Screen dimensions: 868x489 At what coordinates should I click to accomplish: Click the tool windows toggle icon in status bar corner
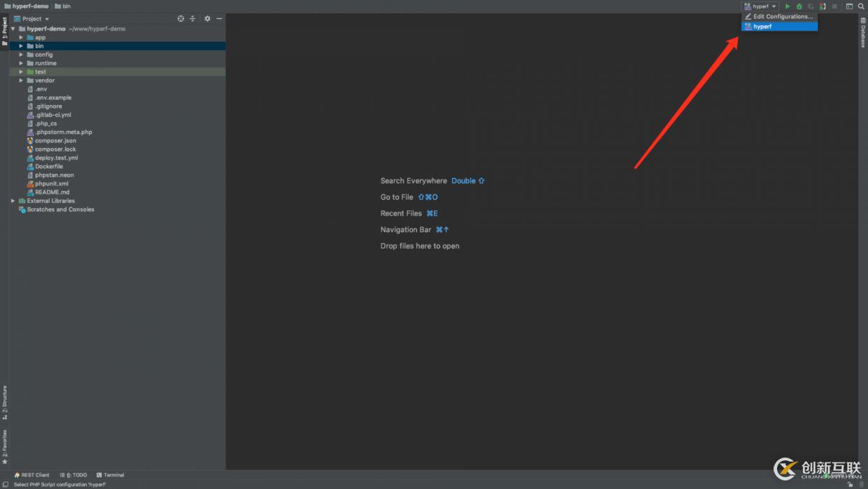click(5, 484)
